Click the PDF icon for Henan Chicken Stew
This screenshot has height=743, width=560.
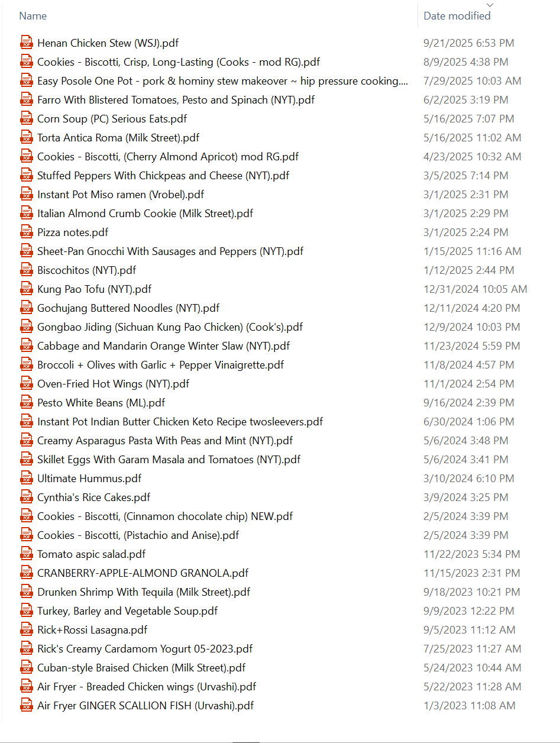point(26,43)
